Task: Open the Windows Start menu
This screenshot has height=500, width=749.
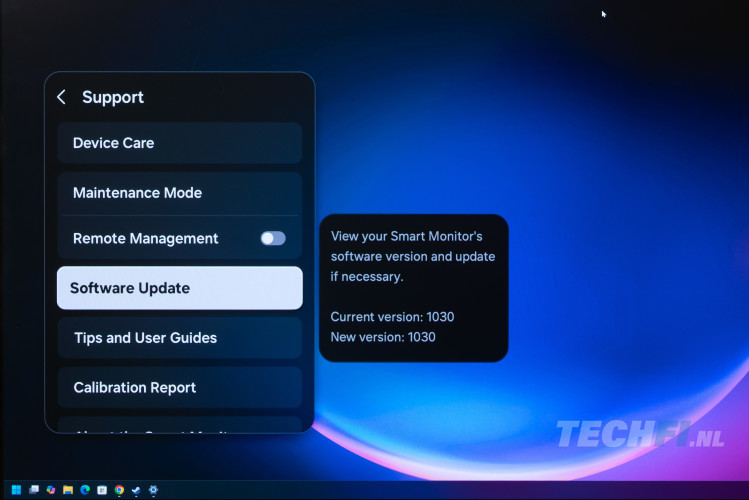Action: tap(16, 489)
